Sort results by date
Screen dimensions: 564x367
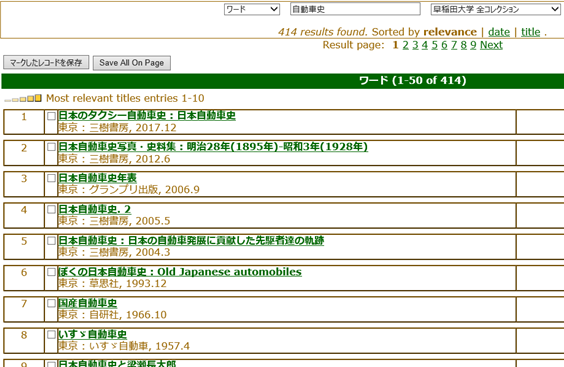tap(499, 32)
